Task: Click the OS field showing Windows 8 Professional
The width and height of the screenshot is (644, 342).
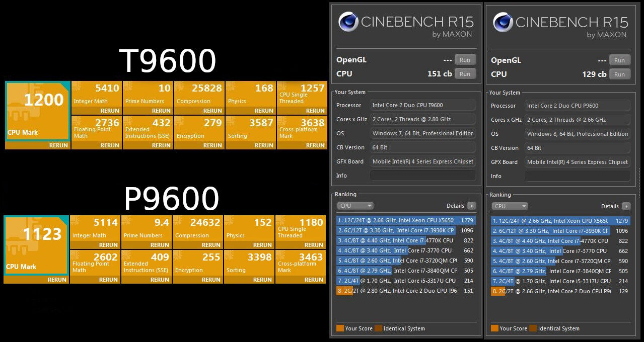Action: pos(577,134)
